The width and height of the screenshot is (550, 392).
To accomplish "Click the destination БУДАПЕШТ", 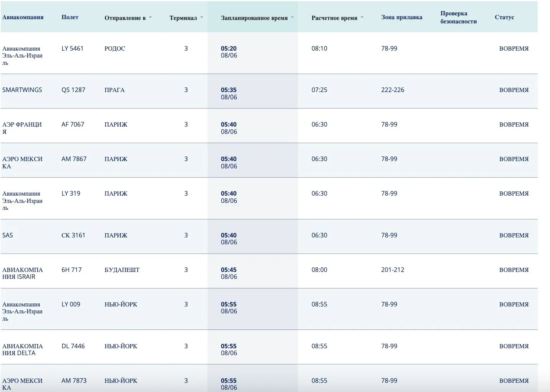I will click(122, 270).
